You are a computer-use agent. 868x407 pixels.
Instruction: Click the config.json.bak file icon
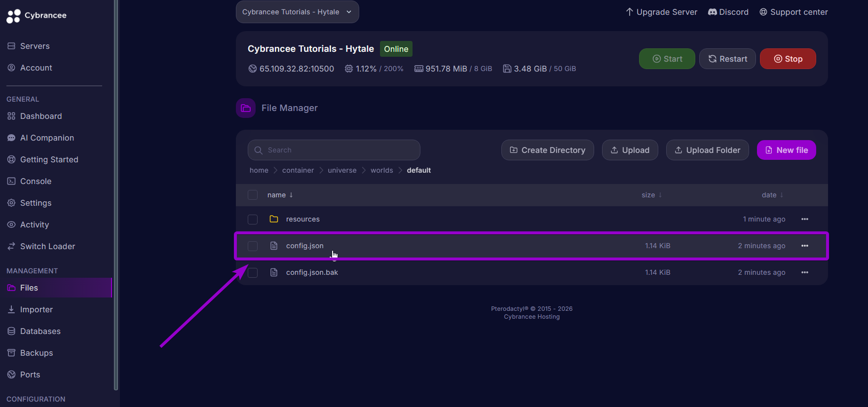click(274, 272)
